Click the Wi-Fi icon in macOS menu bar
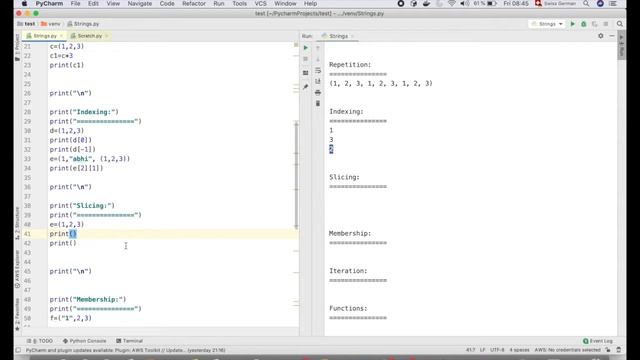Screen dimensions: 640x360 [x=451, y=4]
